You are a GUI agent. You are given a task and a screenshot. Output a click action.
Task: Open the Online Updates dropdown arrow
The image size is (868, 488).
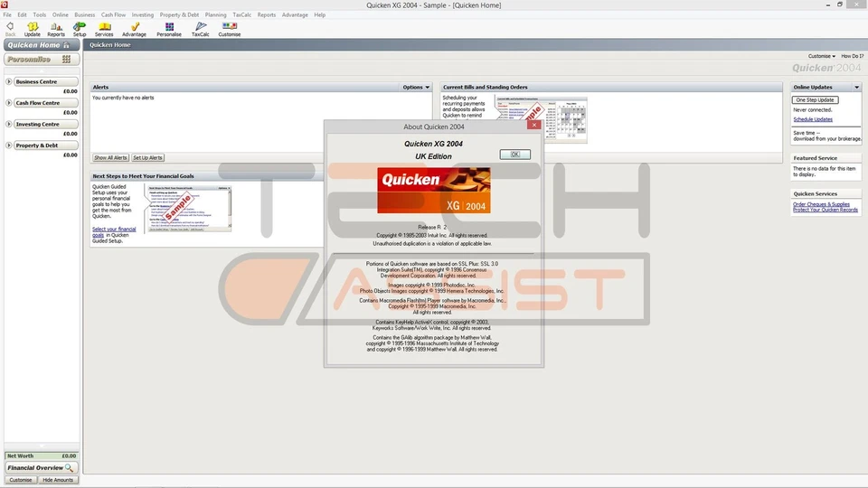click(x=856, y=88)
